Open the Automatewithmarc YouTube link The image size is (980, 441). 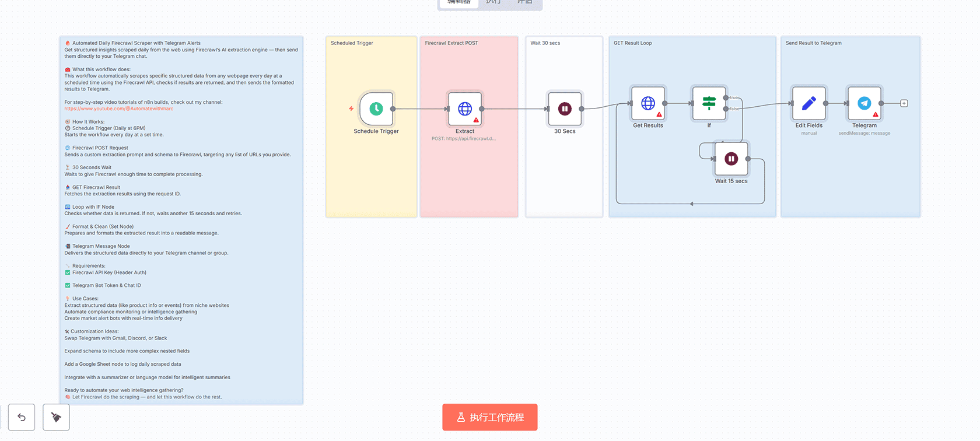[x=118, y=108]
